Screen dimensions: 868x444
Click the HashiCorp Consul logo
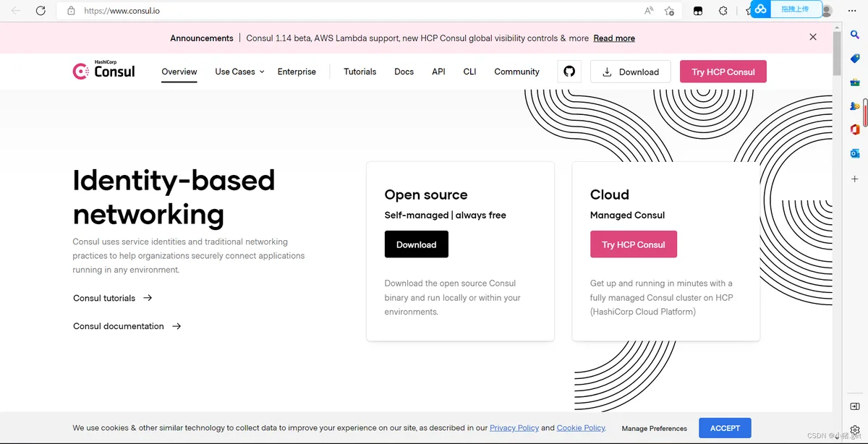[x=104, y=71]
